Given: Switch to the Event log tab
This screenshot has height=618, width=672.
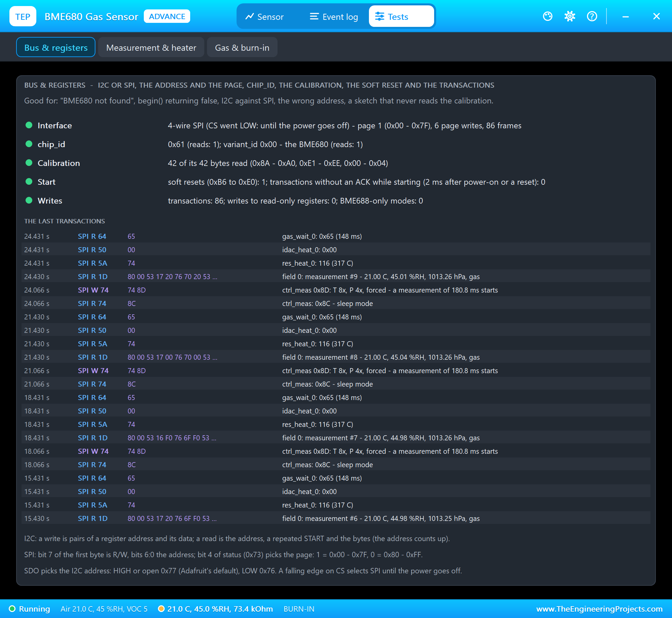Looking at the screenshot, I should (x=334, y=16).
